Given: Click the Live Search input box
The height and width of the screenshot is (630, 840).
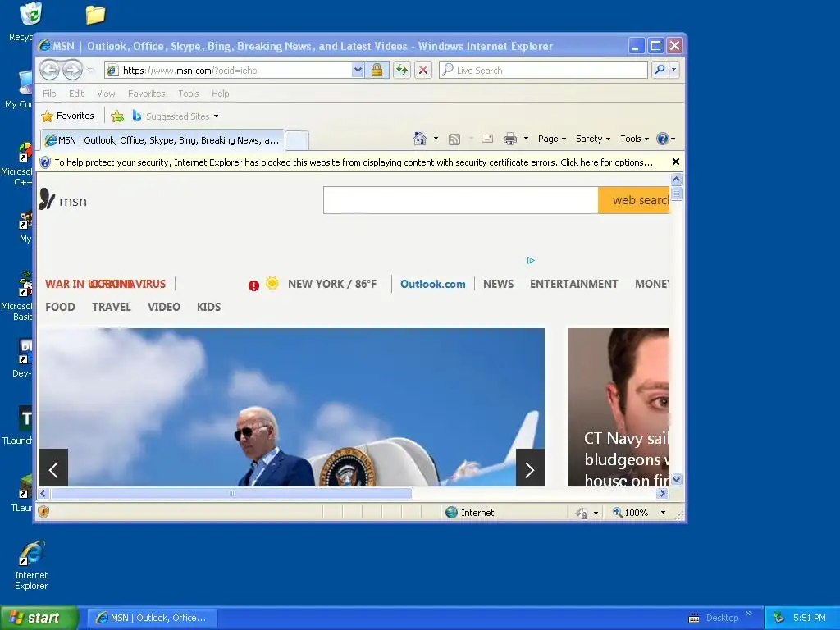Looking at the screenshot, I should [x=543, y=71].
